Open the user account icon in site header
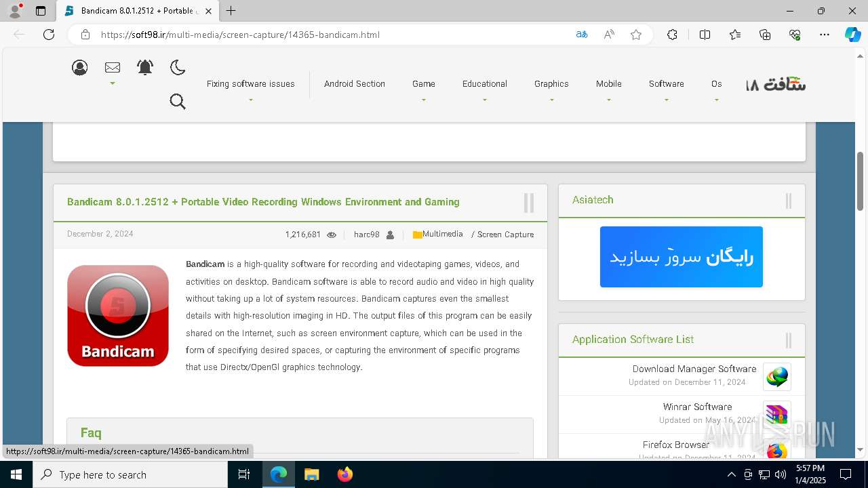Image resolution: width=868 pixels, height=488 pixels. pyautogui.click(x=80, y=68)
